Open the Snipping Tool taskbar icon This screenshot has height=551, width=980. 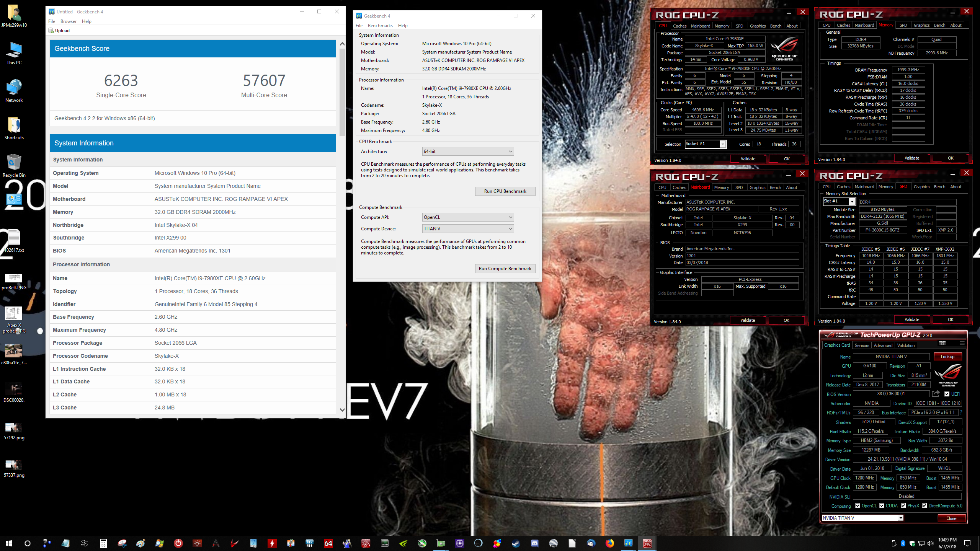(122, 543)
